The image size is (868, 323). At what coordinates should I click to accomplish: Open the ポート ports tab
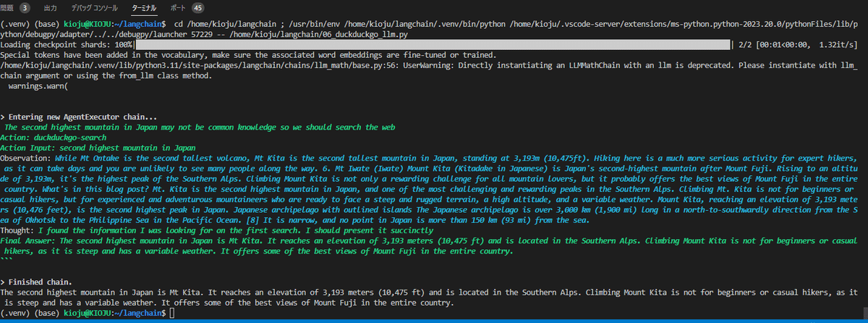point(177,8)
